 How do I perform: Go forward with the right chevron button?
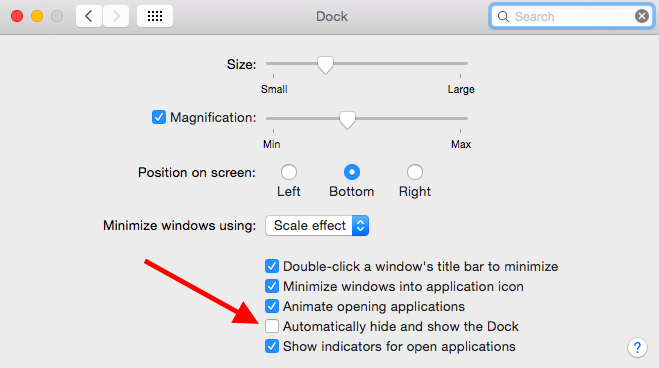click(116, 16)
